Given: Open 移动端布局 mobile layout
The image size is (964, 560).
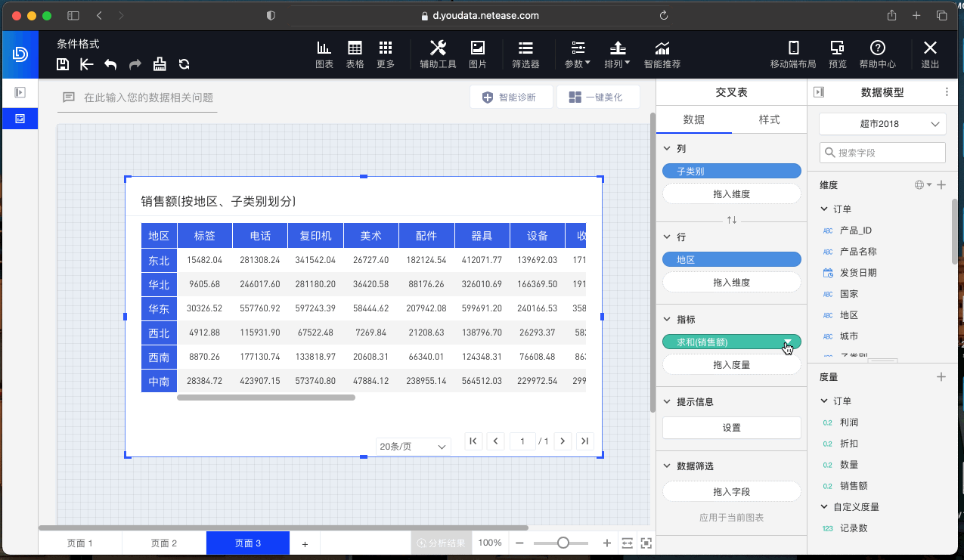Looking at the screenshot, I should [x=793, y=54].
